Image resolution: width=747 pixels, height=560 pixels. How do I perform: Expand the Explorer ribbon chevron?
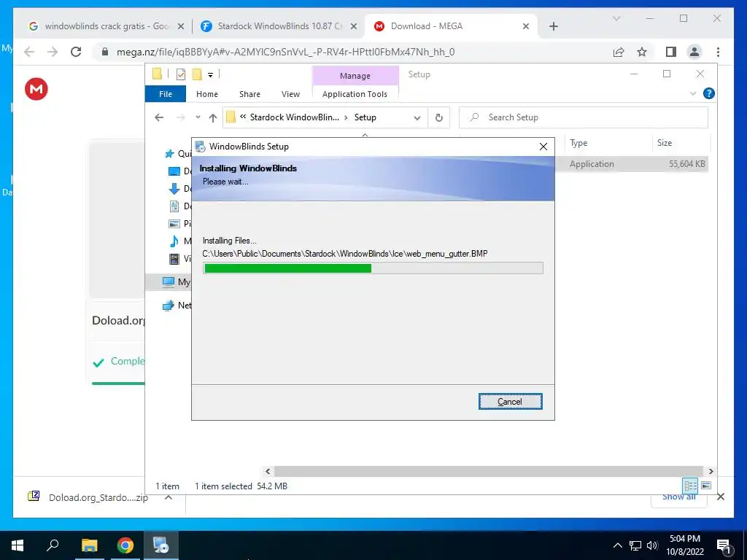[x=693, y=94]
